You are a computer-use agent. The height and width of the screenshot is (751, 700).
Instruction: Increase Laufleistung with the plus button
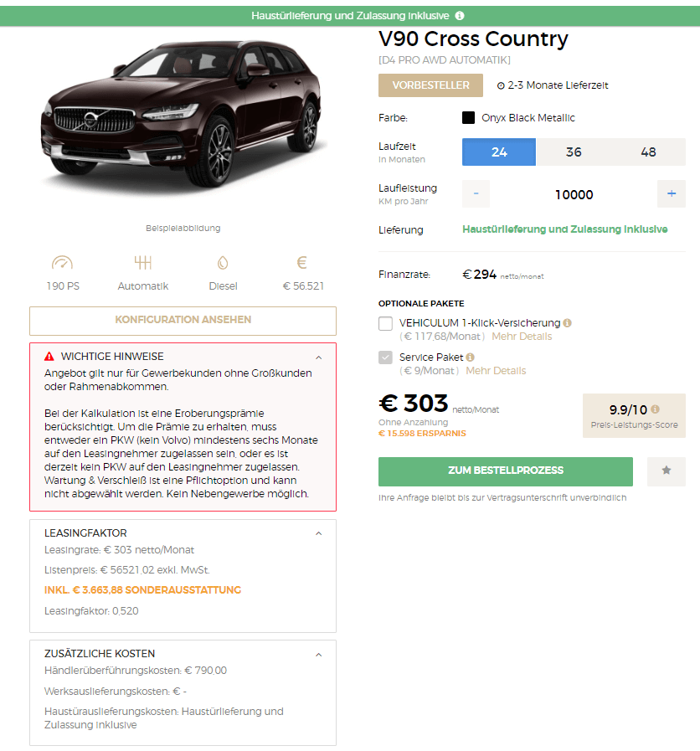click(672, 193)
